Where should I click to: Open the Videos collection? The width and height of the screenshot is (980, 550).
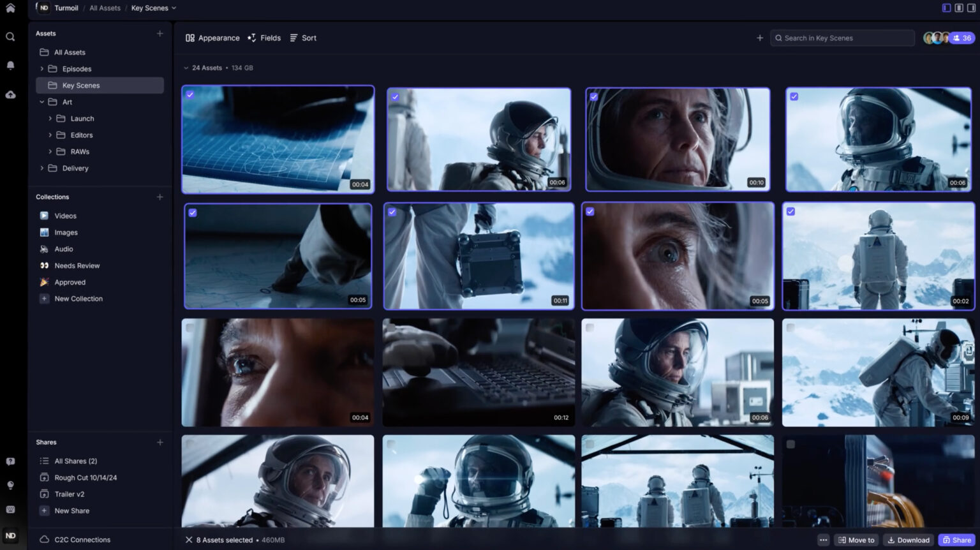[65, 216]
